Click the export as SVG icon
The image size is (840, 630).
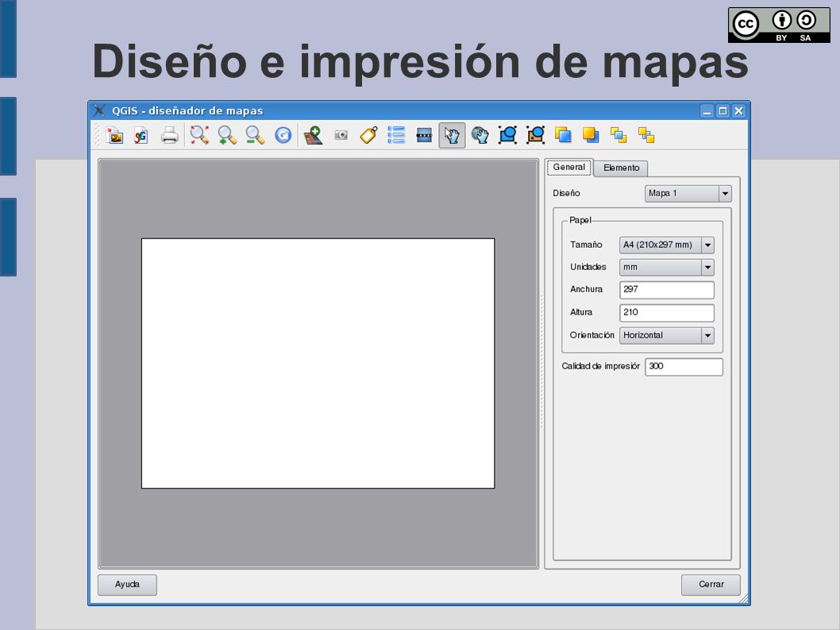[x=141, y=136]
